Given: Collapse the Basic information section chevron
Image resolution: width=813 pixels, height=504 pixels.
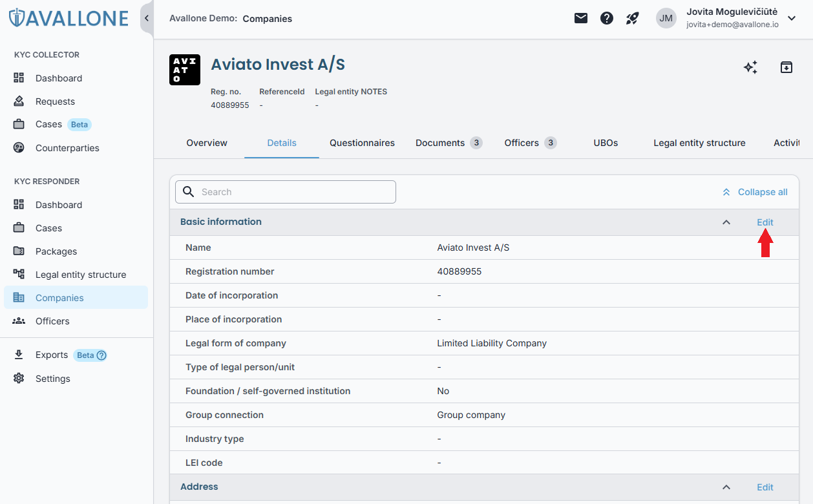Looking at the screenshot, I should pyautogui.click(x=726, y=222).
